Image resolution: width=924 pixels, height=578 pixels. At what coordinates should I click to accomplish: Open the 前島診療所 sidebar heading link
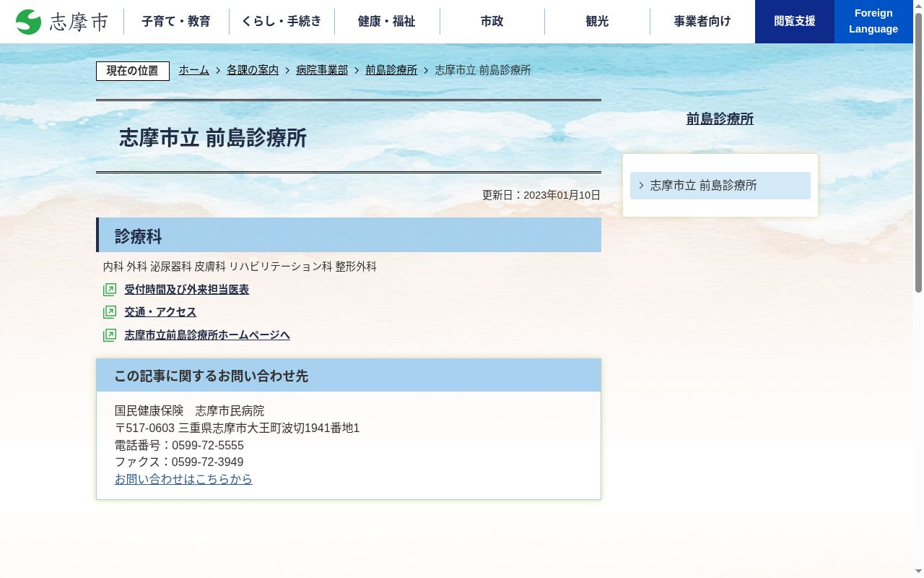click(720, 119)
